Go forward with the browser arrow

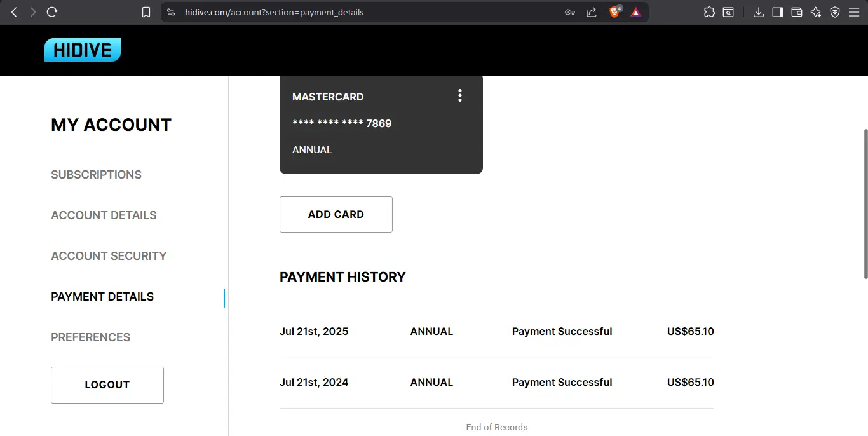coord(32,12)
